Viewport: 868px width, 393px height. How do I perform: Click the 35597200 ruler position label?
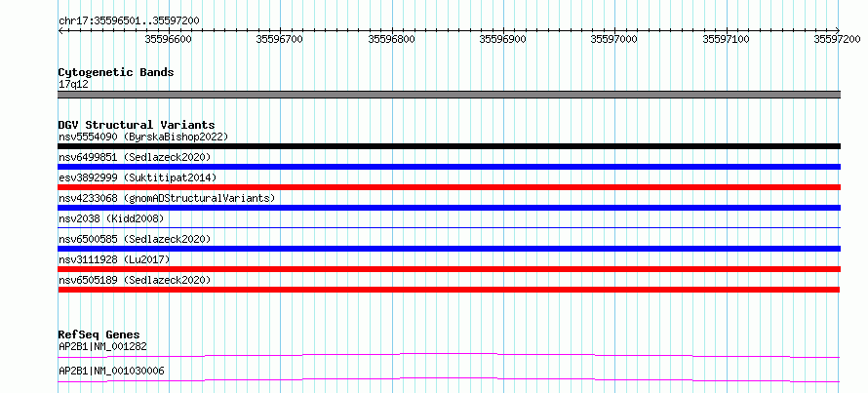tap(838, 39)
